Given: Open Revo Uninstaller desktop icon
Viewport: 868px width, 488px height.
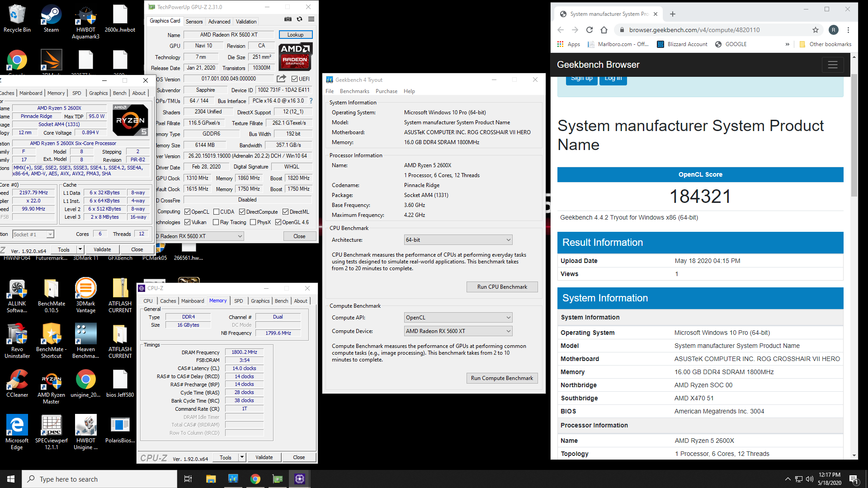Looking at the screenshot, I should point(17,341).
